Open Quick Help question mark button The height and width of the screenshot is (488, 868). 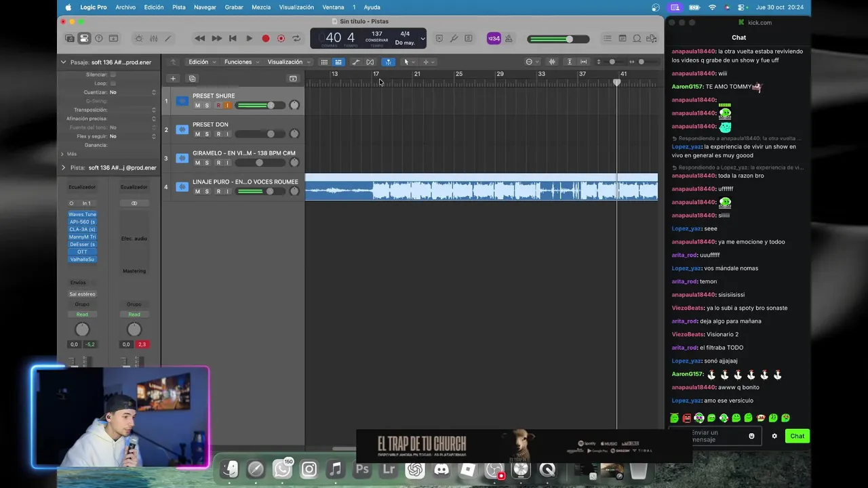pos(99,39)
